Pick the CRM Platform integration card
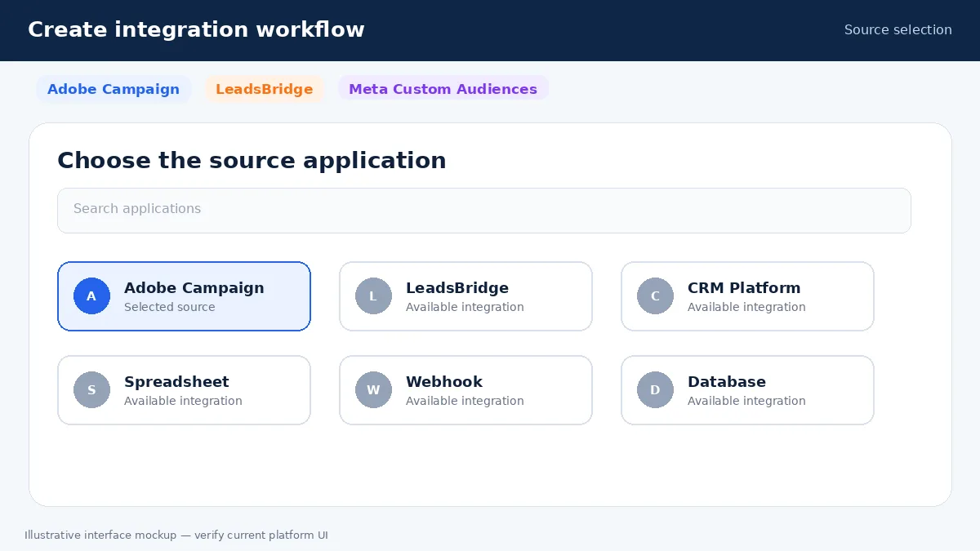 pos(747,296)
